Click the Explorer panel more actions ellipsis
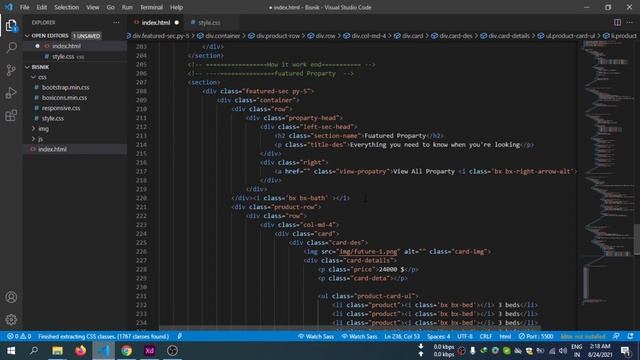The width and height of the screenshot is (640, 360). click(x=116, y=22)
